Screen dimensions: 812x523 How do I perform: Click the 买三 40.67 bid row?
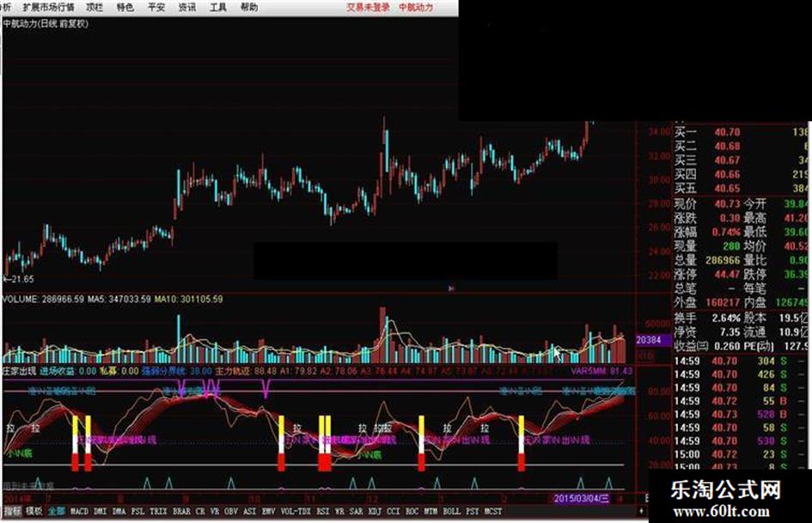coord(742,161)
